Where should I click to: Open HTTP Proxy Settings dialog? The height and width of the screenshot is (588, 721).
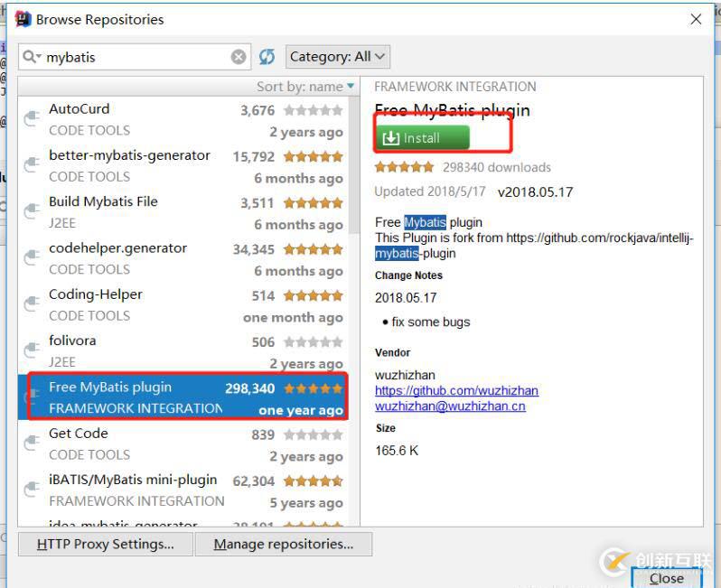[106, 545]
